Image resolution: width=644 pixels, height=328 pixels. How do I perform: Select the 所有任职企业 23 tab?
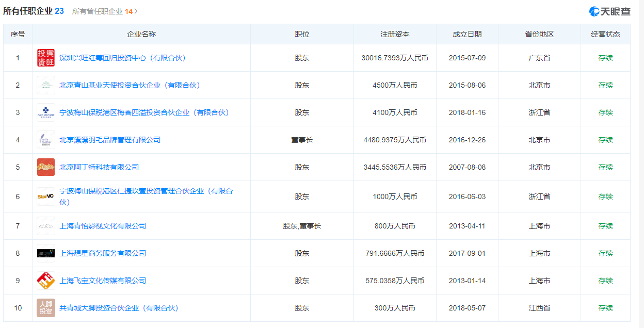coord(34,11)
